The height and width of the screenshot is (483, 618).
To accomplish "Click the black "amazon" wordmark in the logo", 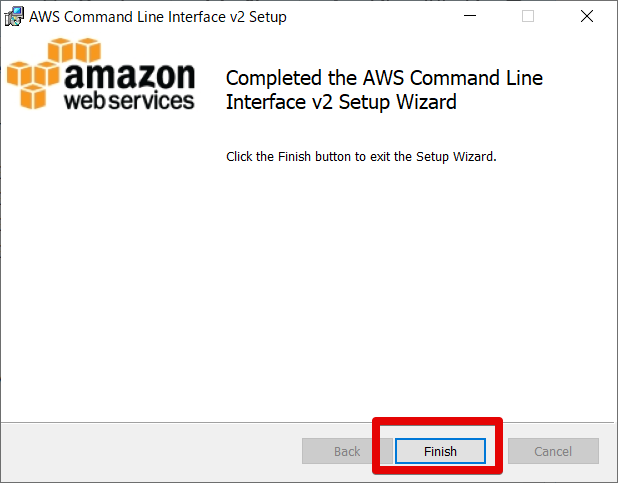I will tap(130, 78).
